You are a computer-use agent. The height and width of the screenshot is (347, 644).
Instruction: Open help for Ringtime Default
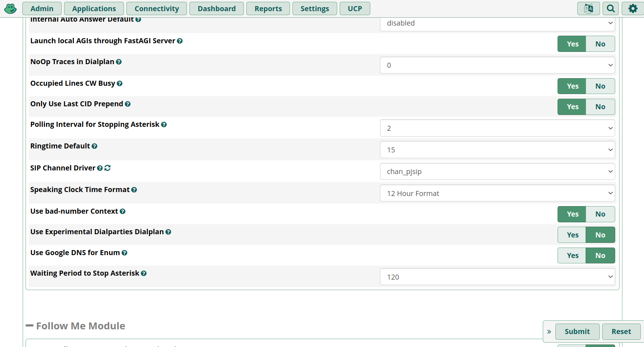click(x=94, y=146)
